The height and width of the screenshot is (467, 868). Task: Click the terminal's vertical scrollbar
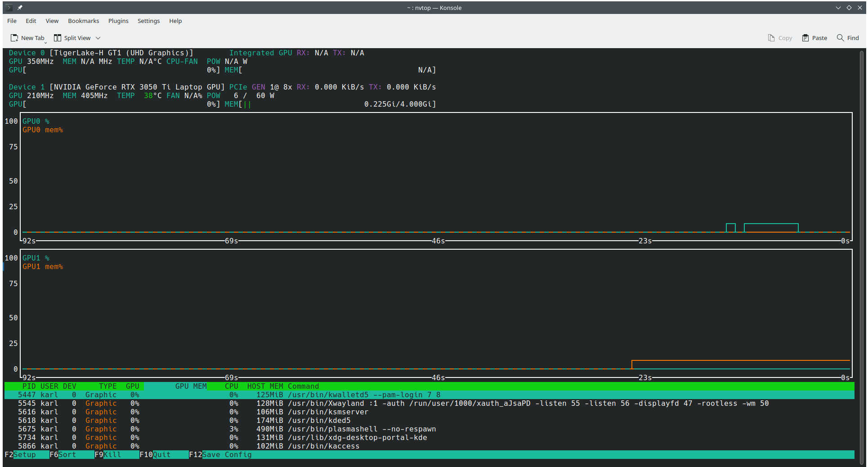pyautogui.click(x=862, y=256)
